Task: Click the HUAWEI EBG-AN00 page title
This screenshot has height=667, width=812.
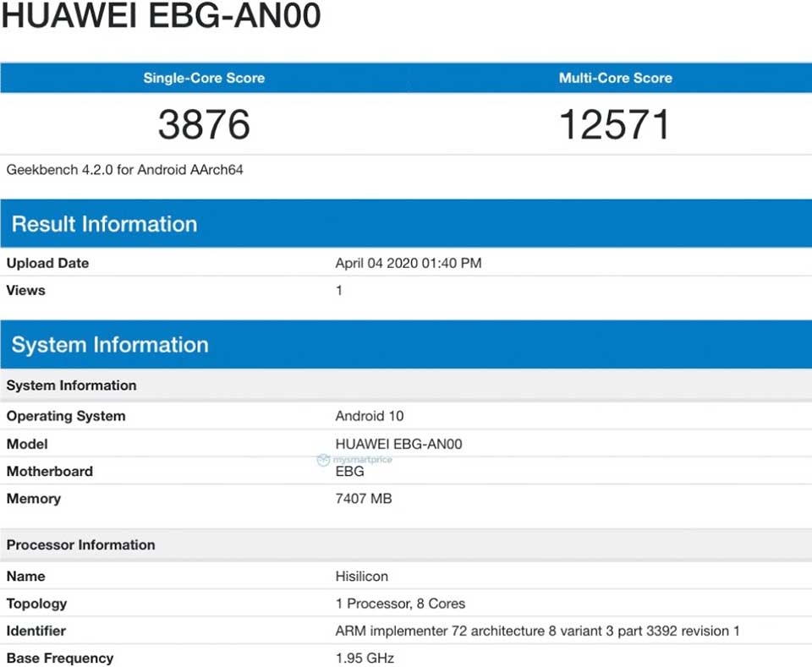Action: tap(161, 15)
